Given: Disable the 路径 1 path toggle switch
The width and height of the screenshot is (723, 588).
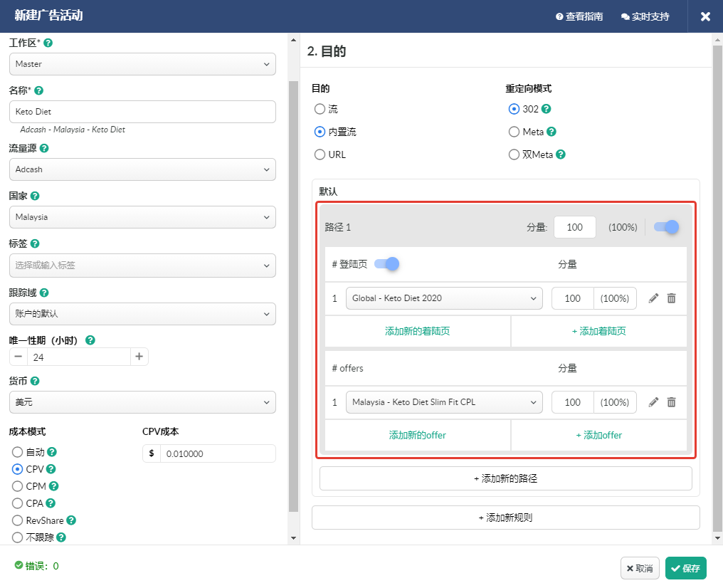Looking at the screenshot, I should (666, 227).
